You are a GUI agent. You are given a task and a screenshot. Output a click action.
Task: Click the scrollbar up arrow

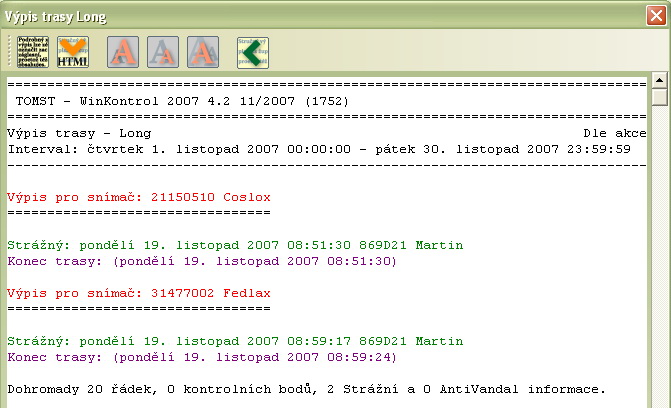click(660, 81)
